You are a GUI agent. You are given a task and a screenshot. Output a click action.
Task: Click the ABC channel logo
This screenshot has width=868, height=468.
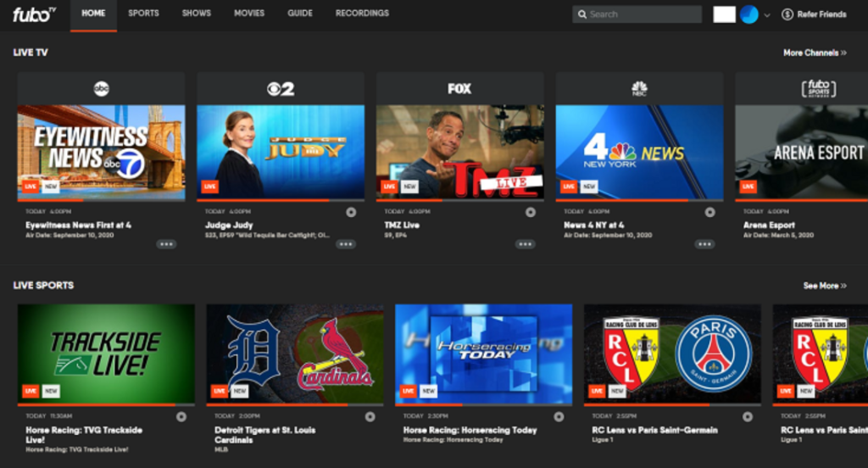click(x=102, y=89)
